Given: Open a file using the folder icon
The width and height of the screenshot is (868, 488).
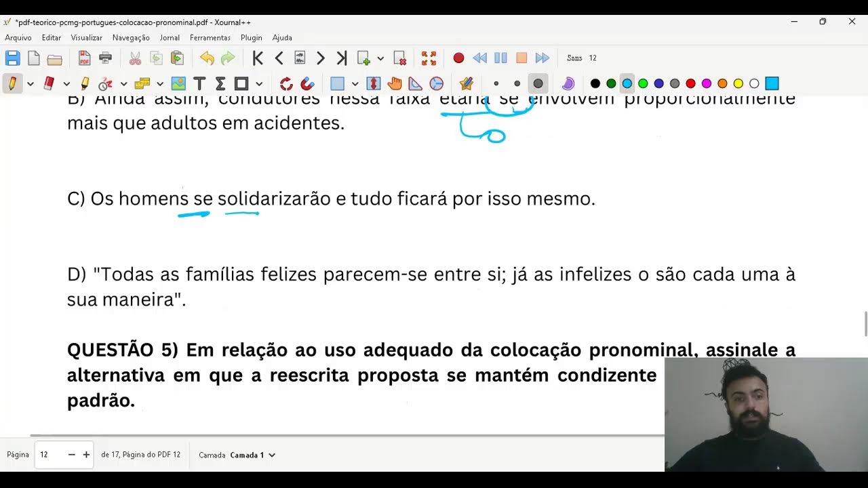Looking at the screenshot, I should pyautogui.click(x=55, y=58).
